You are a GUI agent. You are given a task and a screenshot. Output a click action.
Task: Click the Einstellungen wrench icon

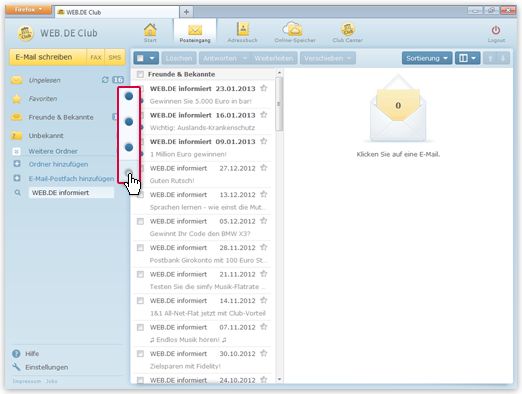16,367
